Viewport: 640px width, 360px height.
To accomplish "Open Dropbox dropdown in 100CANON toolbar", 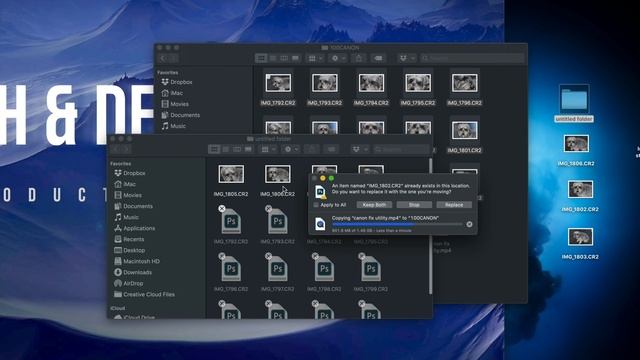I will tap(407, 58).
